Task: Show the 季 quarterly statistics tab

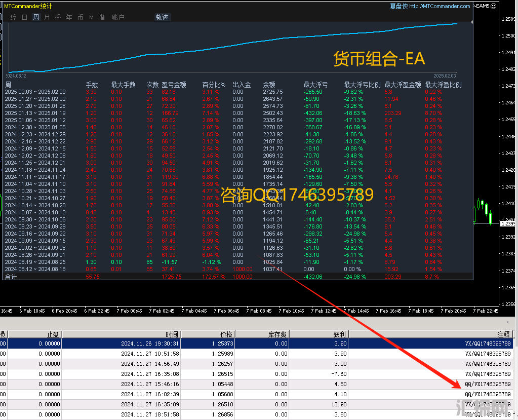Action: pyautogui.click(x=58, y=17)
